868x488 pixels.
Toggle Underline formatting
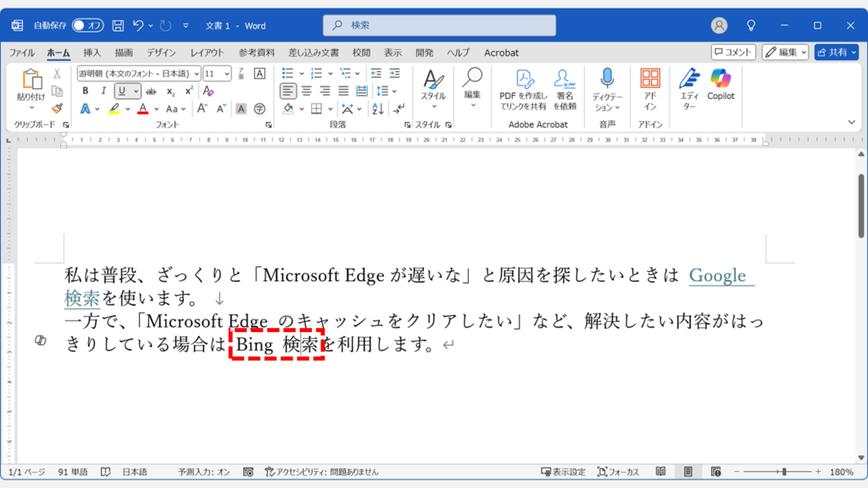tap(122, 91)
